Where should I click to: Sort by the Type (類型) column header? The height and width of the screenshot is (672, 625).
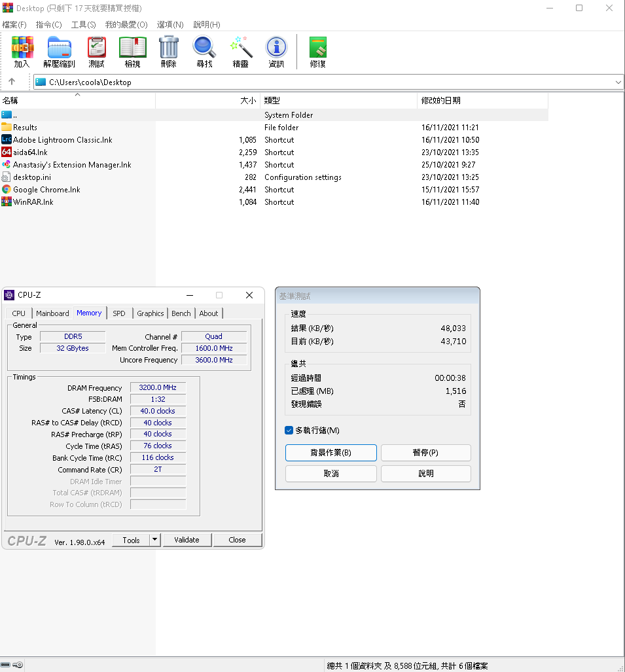pos(338,100)
